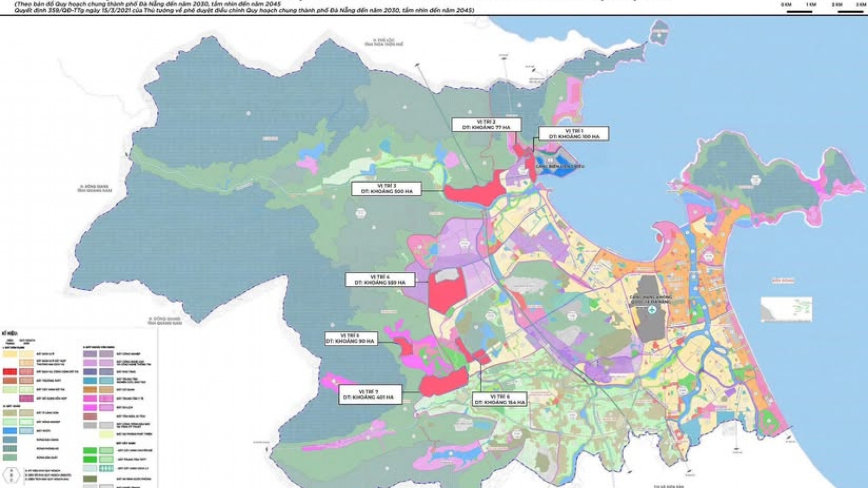Click the small inset map in the sea

click(786, 309)
